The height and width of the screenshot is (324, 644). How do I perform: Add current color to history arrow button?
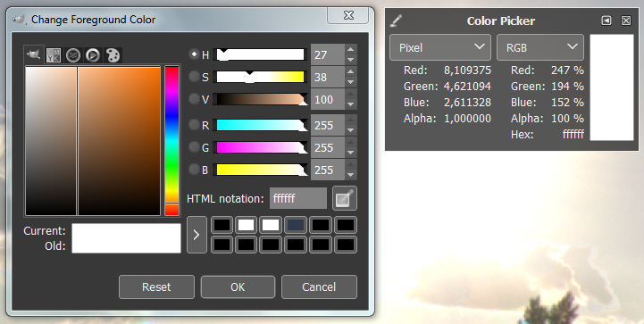pyautogui.click(x=197, y=235)
